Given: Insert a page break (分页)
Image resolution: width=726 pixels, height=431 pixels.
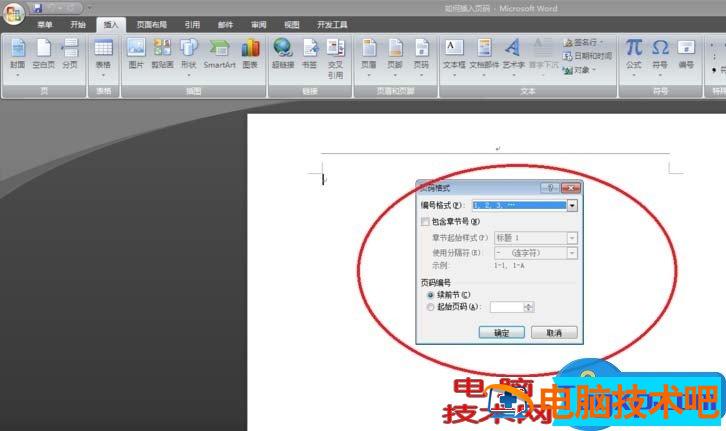Looking at the screenshot, I should [70, 55].
